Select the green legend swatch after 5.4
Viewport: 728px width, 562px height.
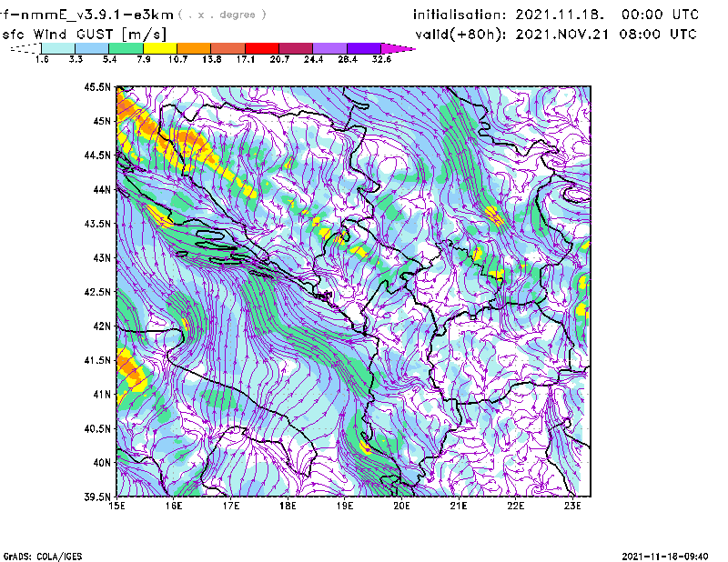tap(126, 48)
